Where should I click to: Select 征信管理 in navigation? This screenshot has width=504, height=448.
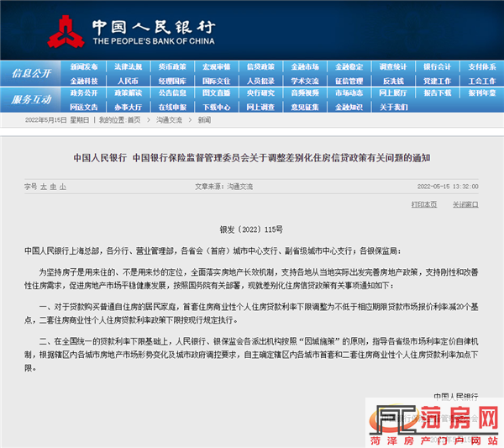point(349,81)
